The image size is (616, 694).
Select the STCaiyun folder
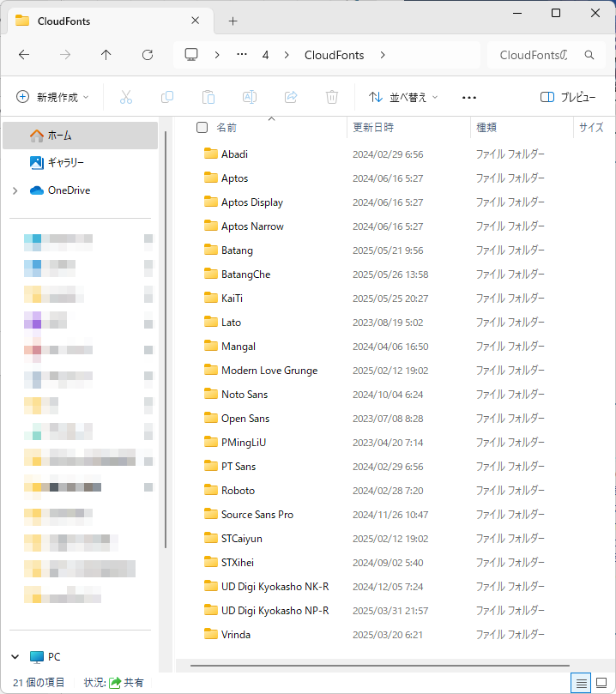point(242,539)
